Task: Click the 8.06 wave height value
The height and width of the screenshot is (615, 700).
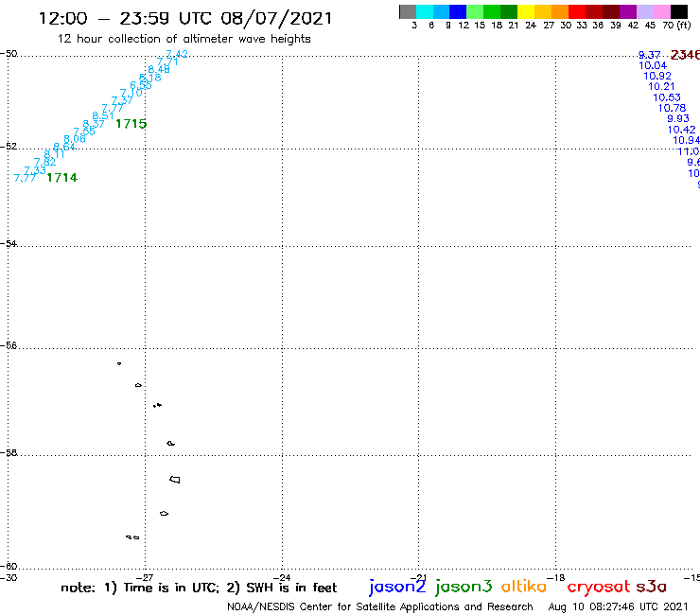Action: (x=75, y=139)
